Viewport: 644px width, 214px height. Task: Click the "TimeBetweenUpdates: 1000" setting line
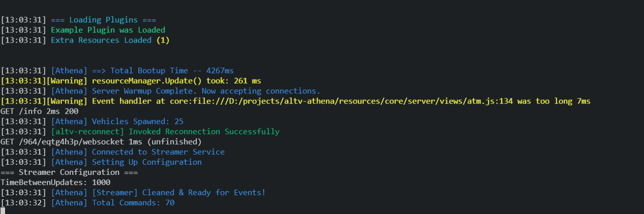55,182
